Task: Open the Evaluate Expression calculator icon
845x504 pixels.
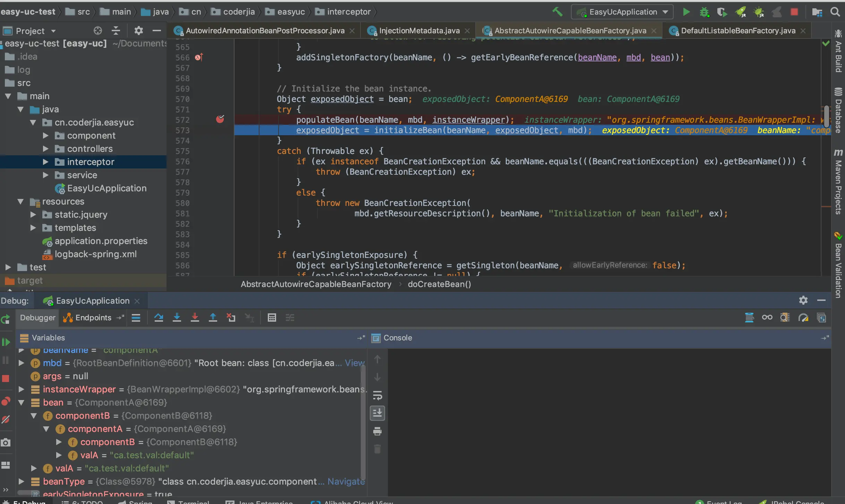Action: click(272, 318)
